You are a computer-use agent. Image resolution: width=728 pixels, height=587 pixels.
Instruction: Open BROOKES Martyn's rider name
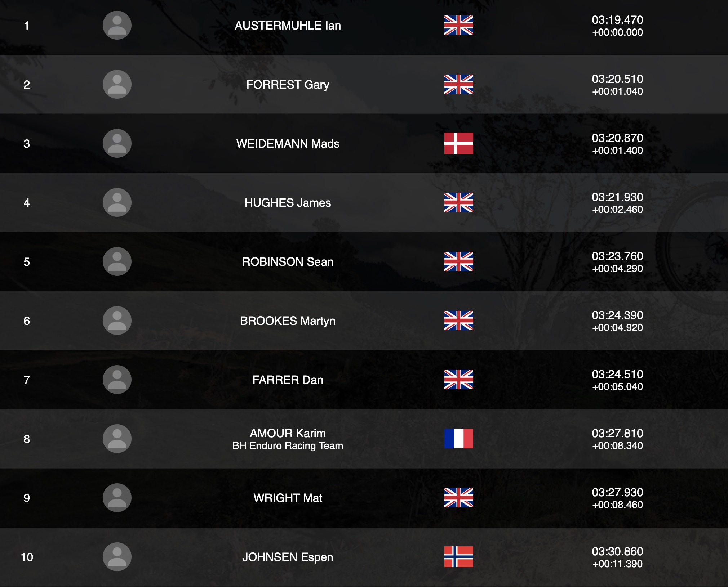288,321
